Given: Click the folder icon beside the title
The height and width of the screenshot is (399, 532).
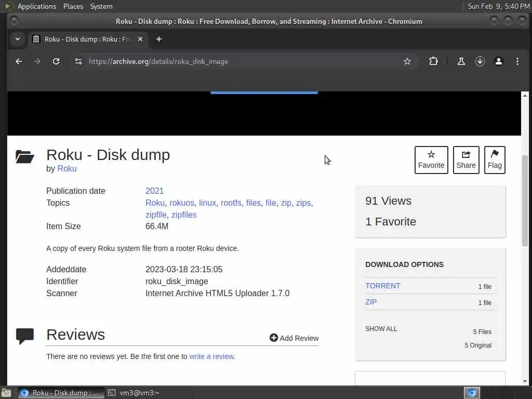Looking at the screenshot, I should coord(25,157).
